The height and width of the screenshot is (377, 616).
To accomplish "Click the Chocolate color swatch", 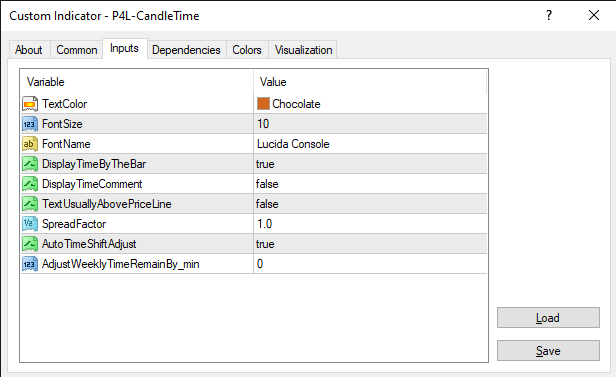I will [x=263, y=104].
